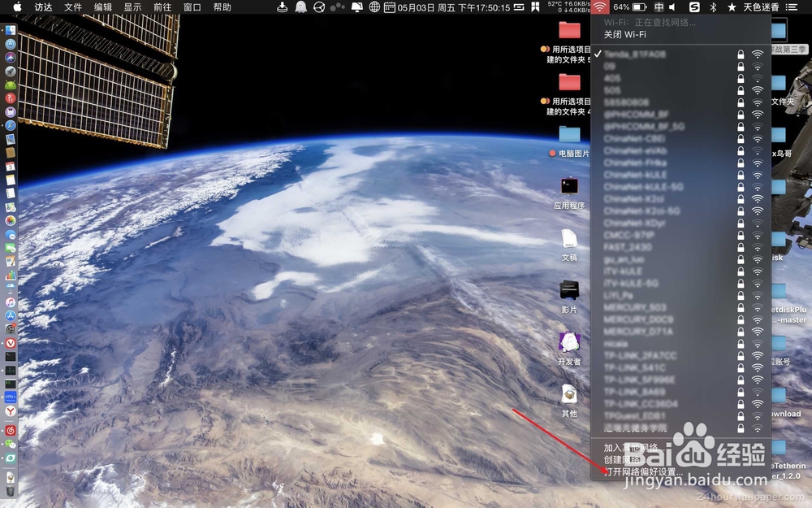Select the 文稿 desktop icon
This screenshot has width=812, height=508.
pyautogui.click(x=569, y=238)
